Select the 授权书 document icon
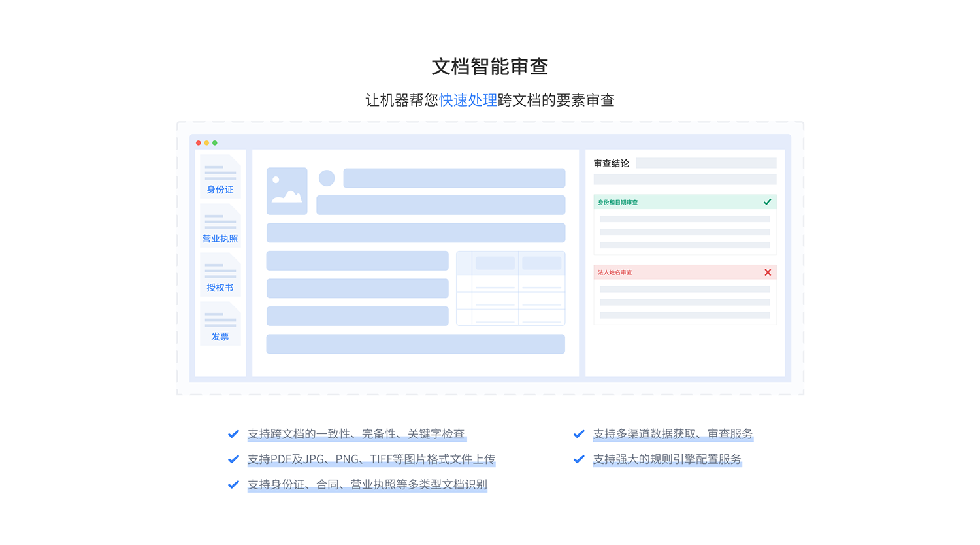The image size is (980, 545). click(220, 274)
